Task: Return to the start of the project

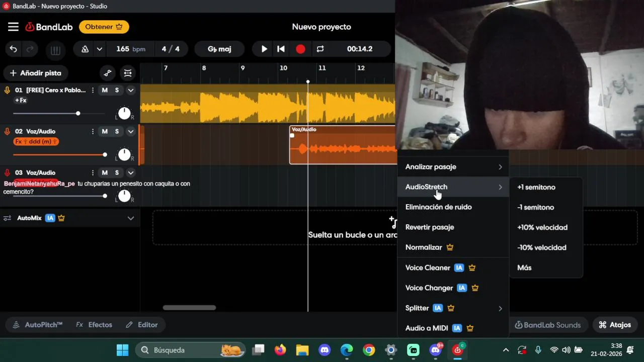Action: tap(281, 49)
